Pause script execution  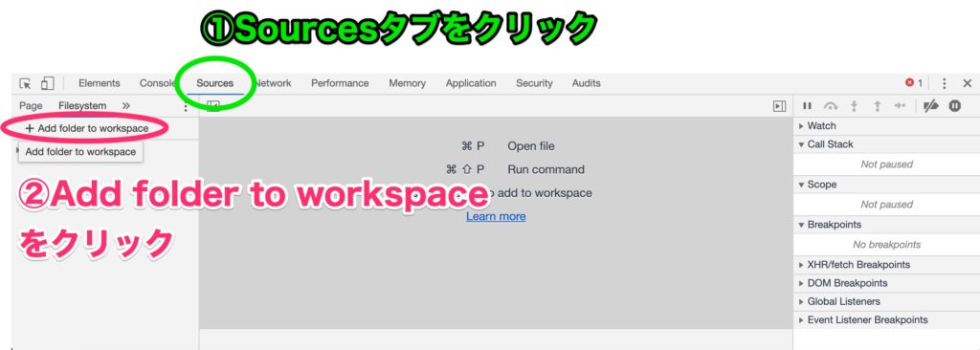click(x=807, y=106)
